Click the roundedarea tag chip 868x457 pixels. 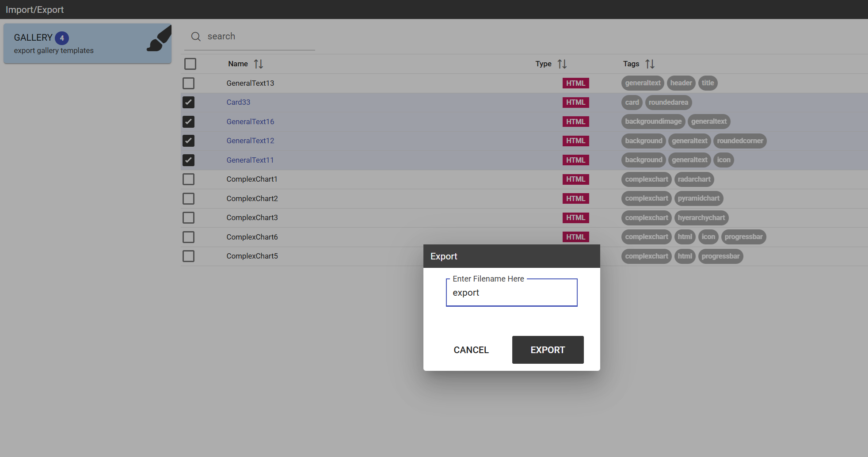[x=668, y=103]
